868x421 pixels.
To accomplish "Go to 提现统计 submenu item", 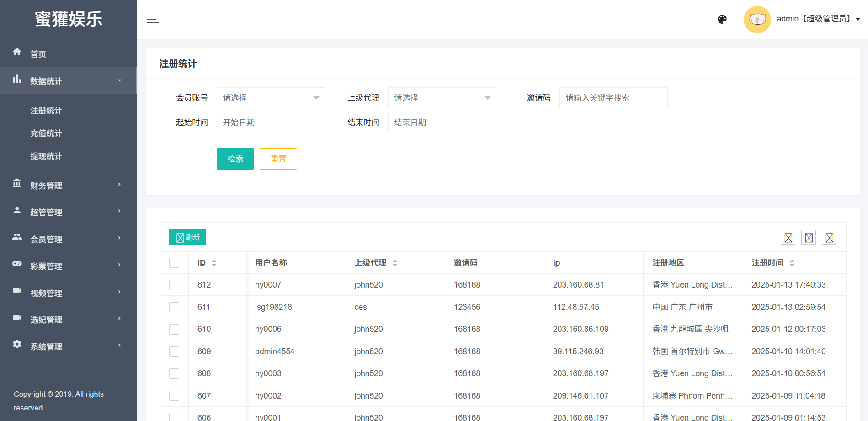I will tap(46, 156).
